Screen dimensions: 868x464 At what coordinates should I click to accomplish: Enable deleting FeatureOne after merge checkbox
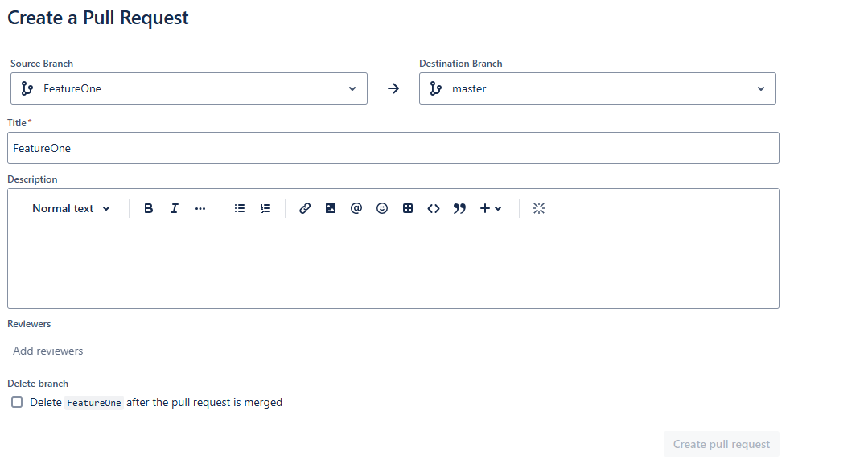(x=17, y=403)
